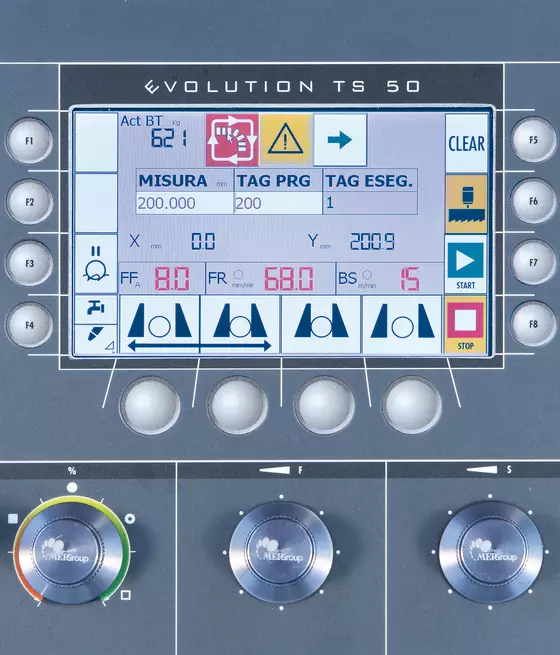Viewport: 560px width, 655px height.
Task: Push the F1 function key
Action: 29,141
